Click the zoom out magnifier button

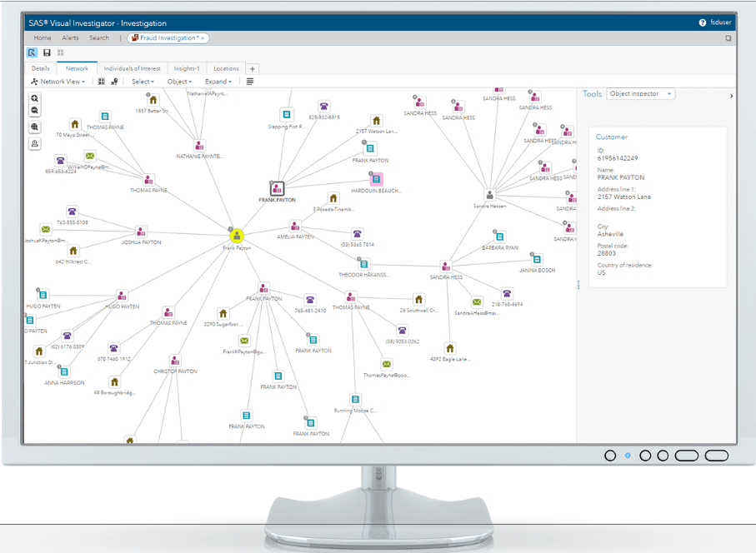click(35, 110)
